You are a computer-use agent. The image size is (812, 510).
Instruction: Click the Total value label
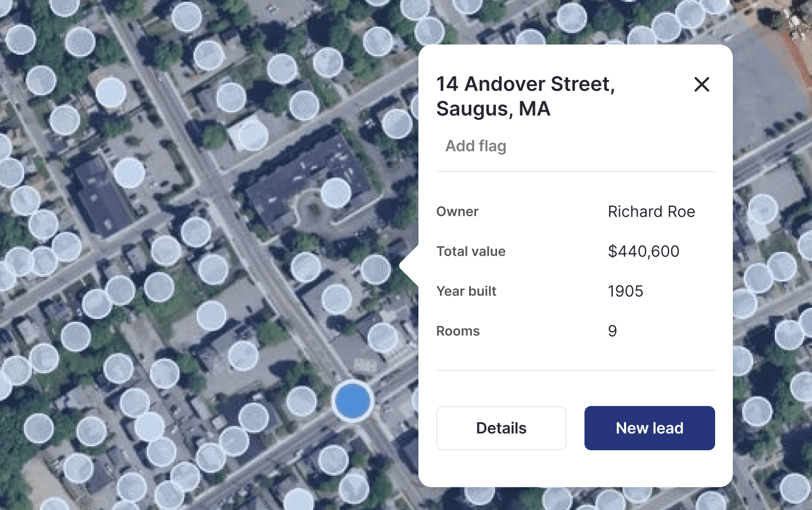pos(471,251)
